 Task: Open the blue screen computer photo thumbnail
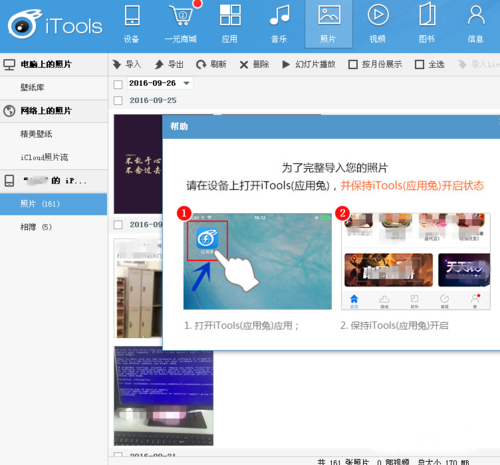(163, 397)
